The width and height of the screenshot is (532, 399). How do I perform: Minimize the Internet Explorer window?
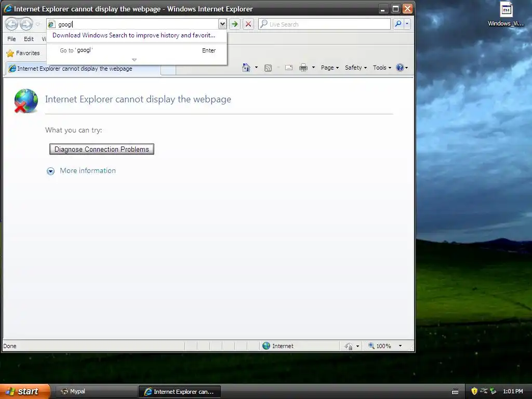coord(383,9)
